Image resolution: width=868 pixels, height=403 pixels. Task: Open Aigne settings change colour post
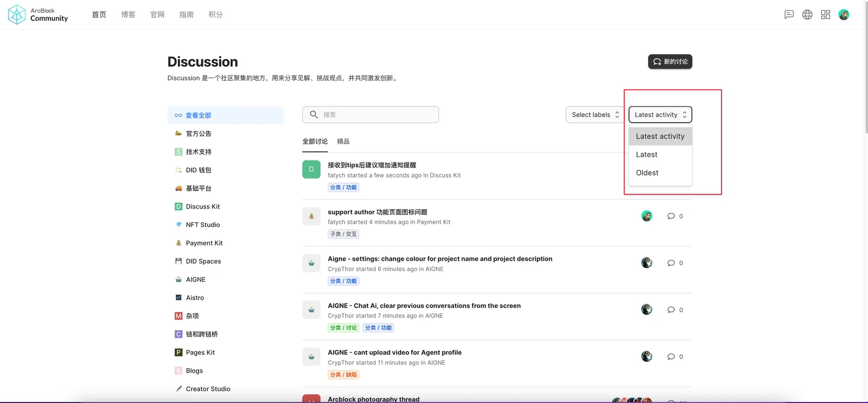[440, 259]
